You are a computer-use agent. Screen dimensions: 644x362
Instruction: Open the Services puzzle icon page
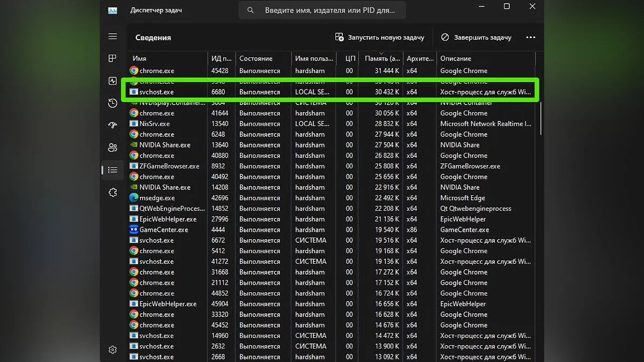pos(113,193)
